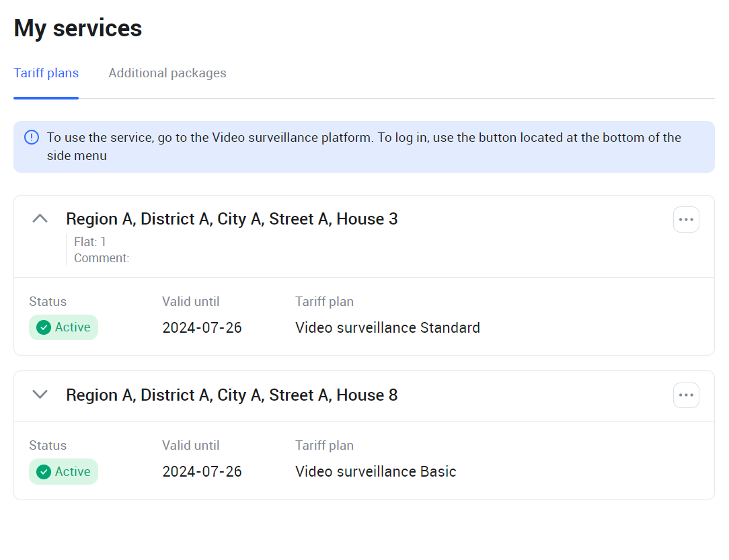Click the green checkmark icon for House 8
Image resolution: width=729 pixels, height=560 pixels.
click(x=44, y=472)
